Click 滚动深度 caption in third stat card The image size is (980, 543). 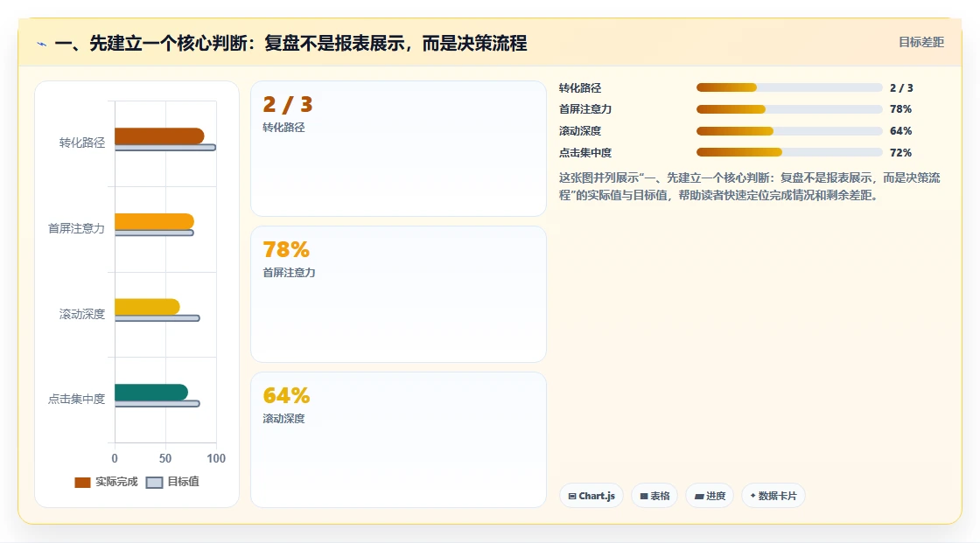click(283, 419)
